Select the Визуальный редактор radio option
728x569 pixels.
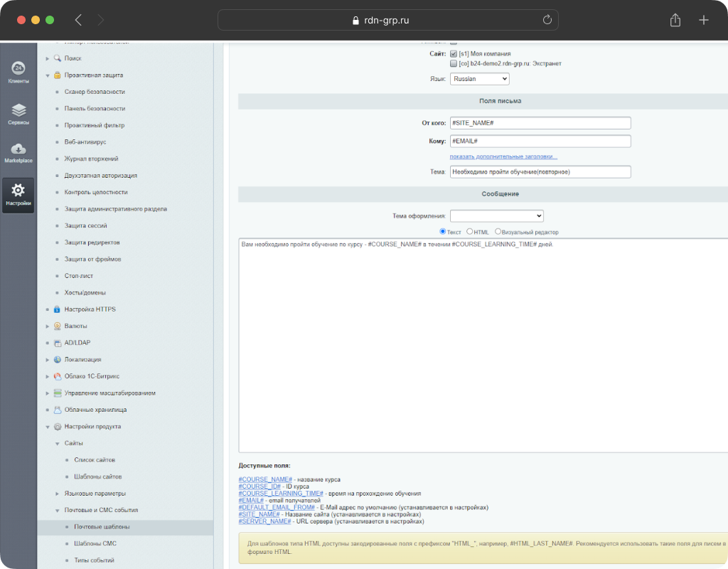pos(498,232)
